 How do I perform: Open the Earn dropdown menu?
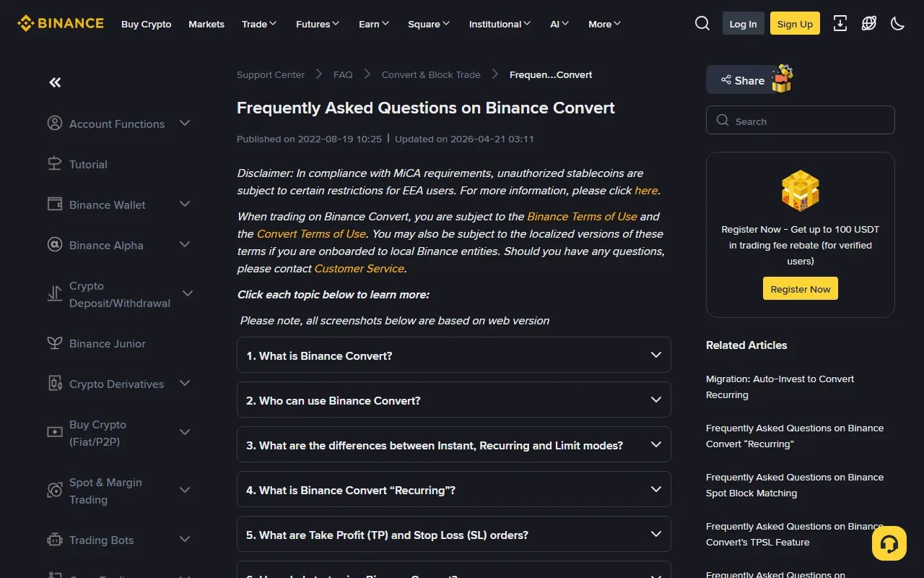tap(374, 24)
